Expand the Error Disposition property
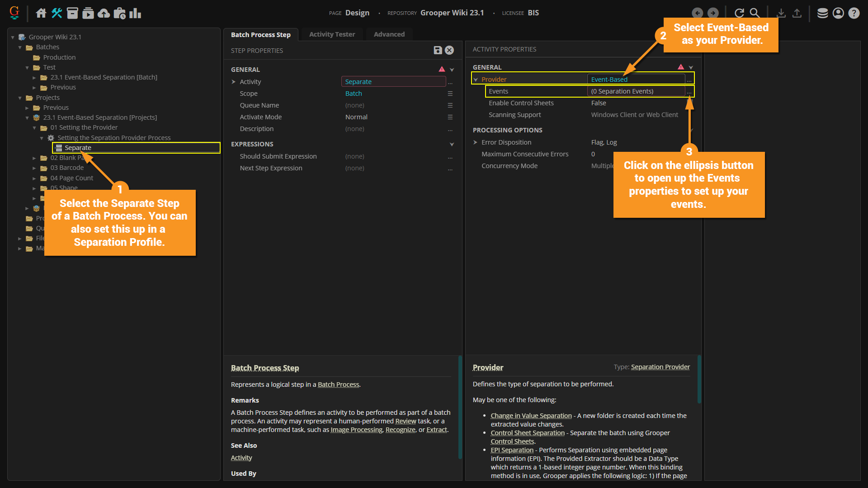Image resolution: width=868 pixels, height=488 pixels. click(x=476, y=142)
